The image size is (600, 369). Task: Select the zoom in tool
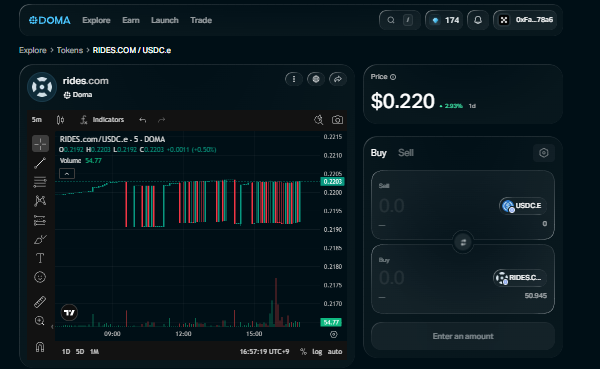pos(40,320)
